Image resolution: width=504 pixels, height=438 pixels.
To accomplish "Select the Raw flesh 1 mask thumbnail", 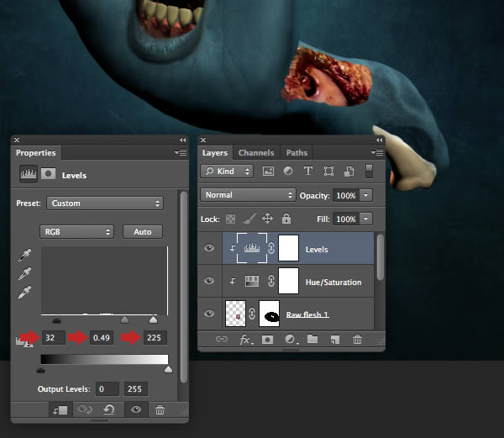I will (270, 314).
